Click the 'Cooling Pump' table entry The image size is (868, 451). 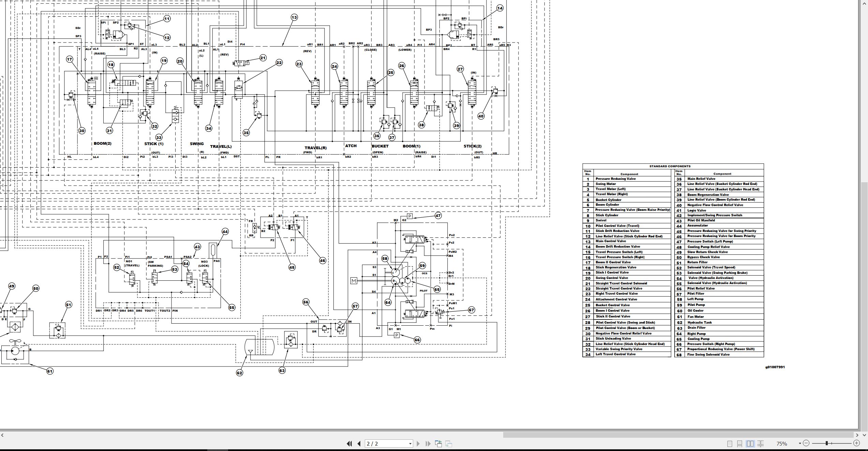(x=698, y=339)
